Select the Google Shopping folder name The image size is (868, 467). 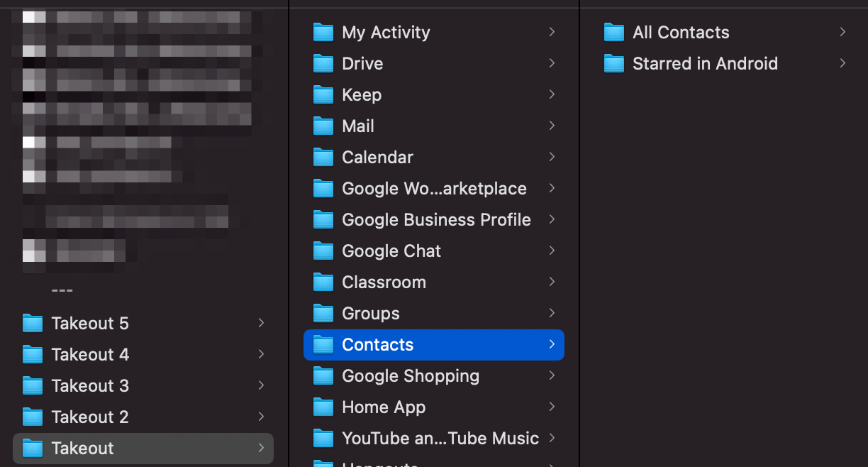click(411, 376)
